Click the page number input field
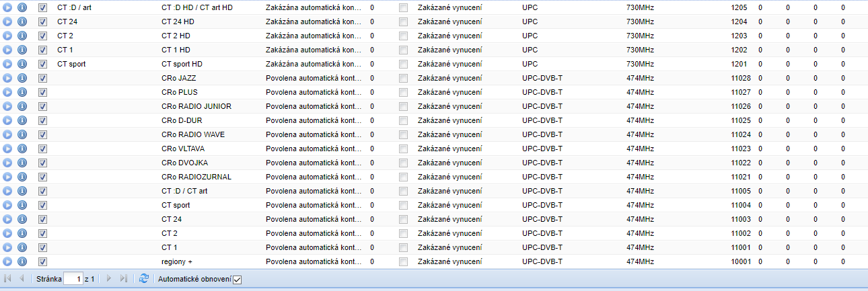Screen dimensions: 868x291 pos(73,278)
